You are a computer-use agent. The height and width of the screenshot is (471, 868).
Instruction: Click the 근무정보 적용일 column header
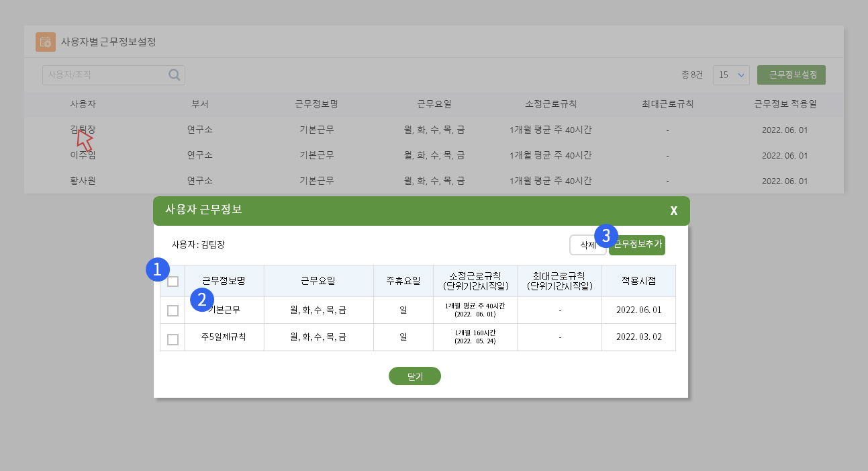point(785,104)
